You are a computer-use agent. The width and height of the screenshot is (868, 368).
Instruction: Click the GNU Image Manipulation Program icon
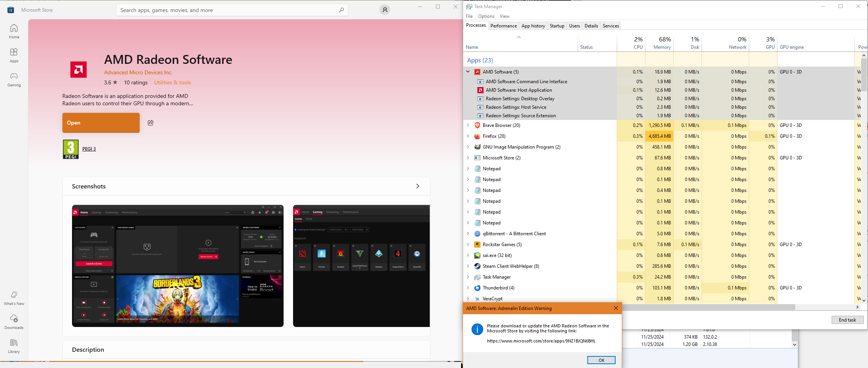[x=477, y=147]
